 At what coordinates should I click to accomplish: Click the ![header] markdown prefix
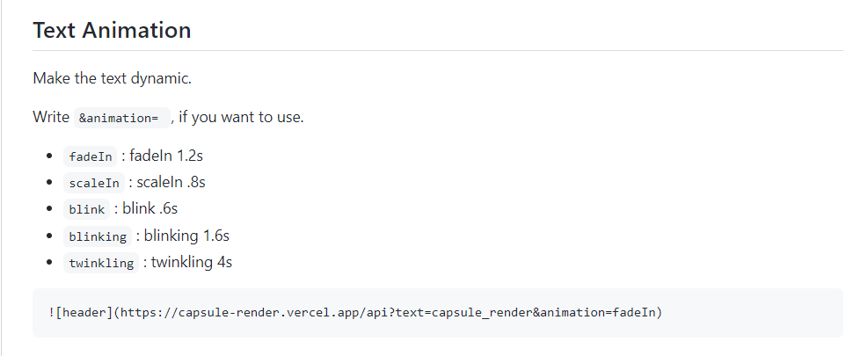pos(80,313)
